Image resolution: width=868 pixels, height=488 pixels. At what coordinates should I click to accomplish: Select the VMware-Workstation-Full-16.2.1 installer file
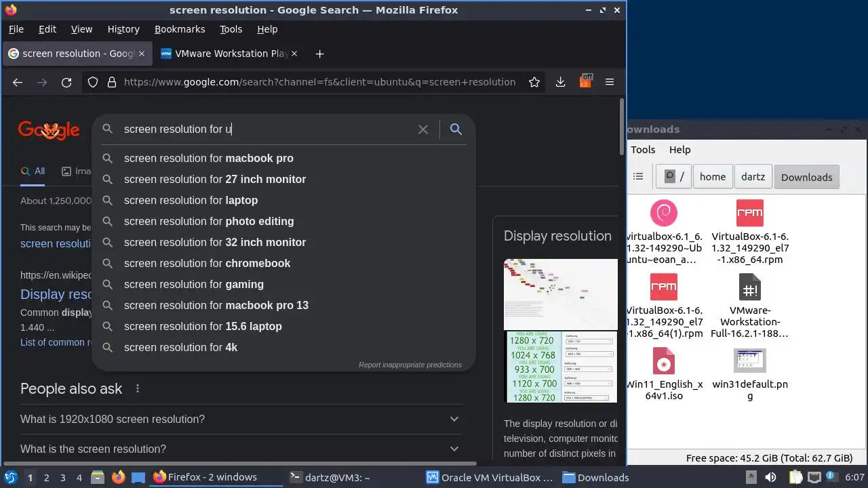(750, 305)
